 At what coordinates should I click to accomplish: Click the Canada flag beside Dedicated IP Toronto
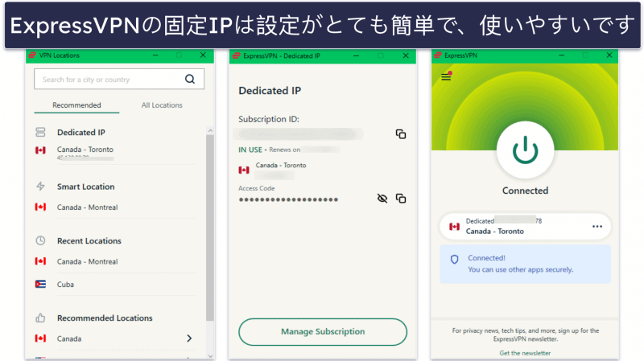coord(40,150)
